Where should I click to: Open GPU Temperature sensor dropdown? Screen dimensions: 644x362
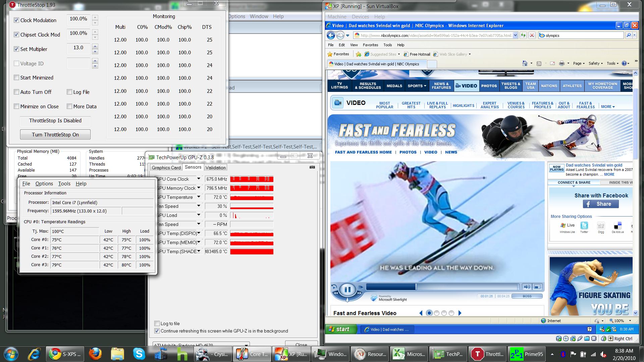point(199,197)
